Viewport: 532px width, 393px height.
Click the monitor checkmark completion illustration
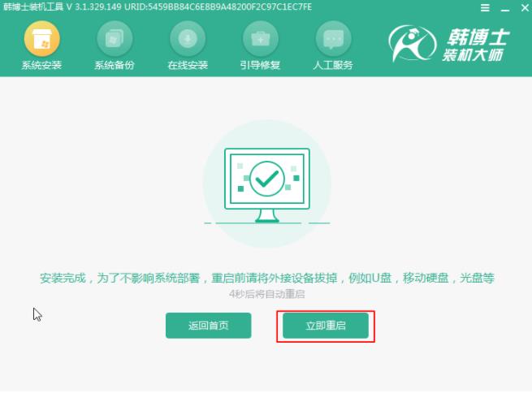tap(267, 184)
